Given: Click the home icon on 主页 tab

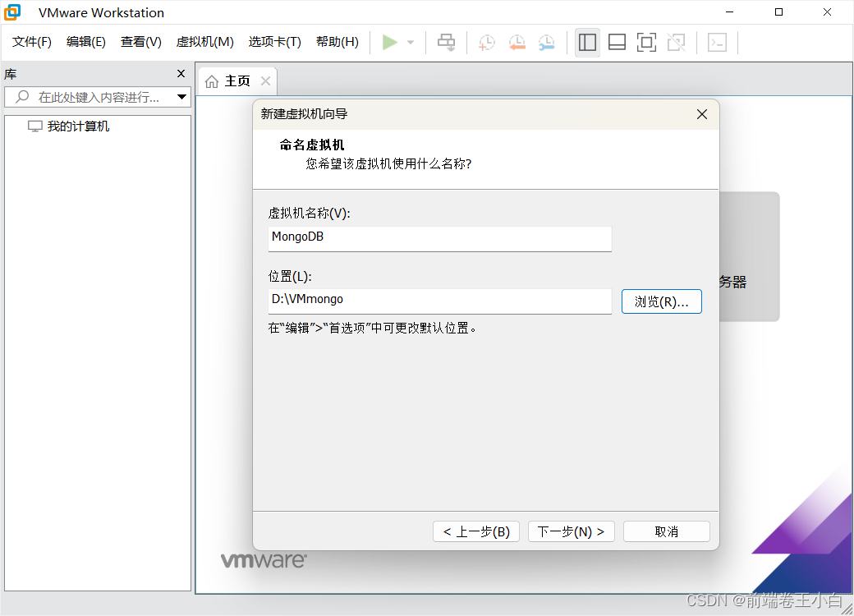Looking at the screenshot, I should (212, 81).
